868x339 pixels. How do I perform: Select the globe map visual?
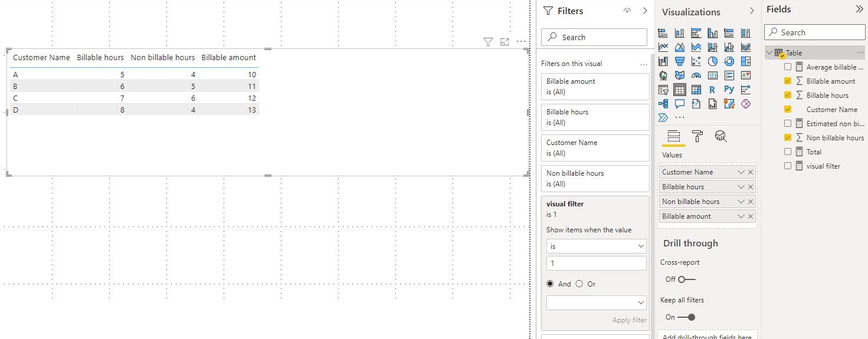[663, 75]
